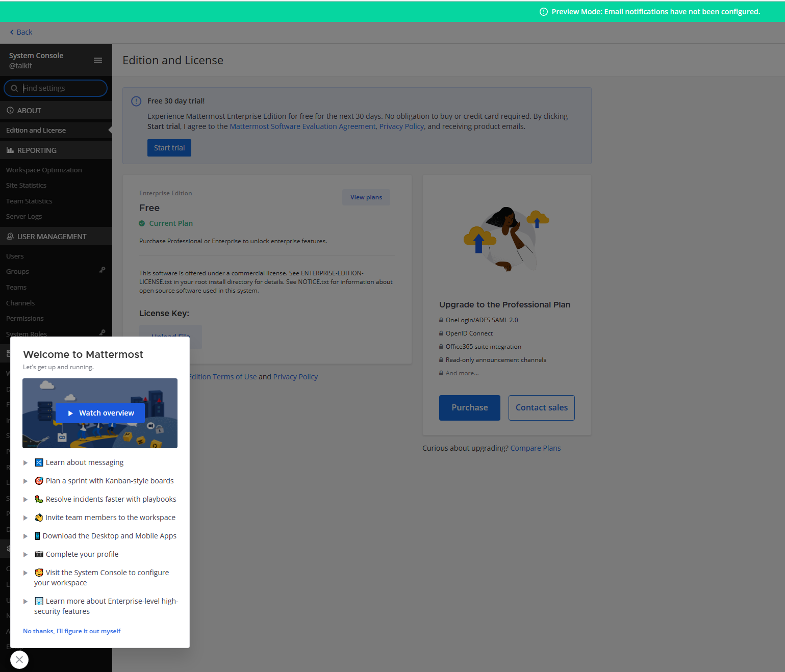Click the camera icon beside Complete your profile
Image resolution: width=785 pixels, height=672 pixels.
point(39,554)
